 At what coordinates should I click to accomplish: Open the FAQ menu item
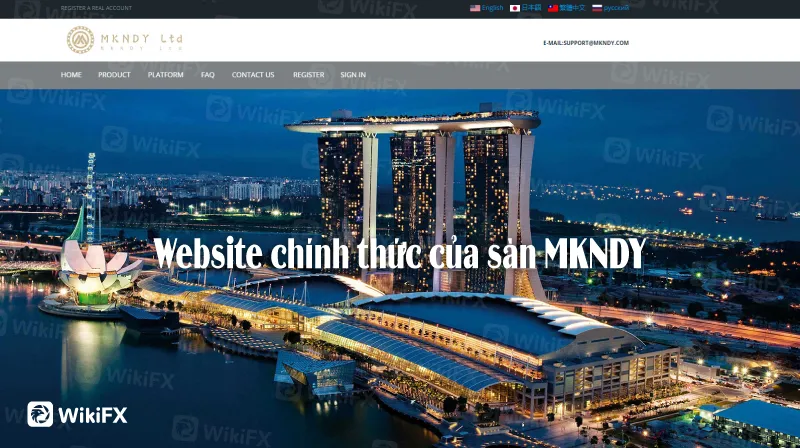208,74
